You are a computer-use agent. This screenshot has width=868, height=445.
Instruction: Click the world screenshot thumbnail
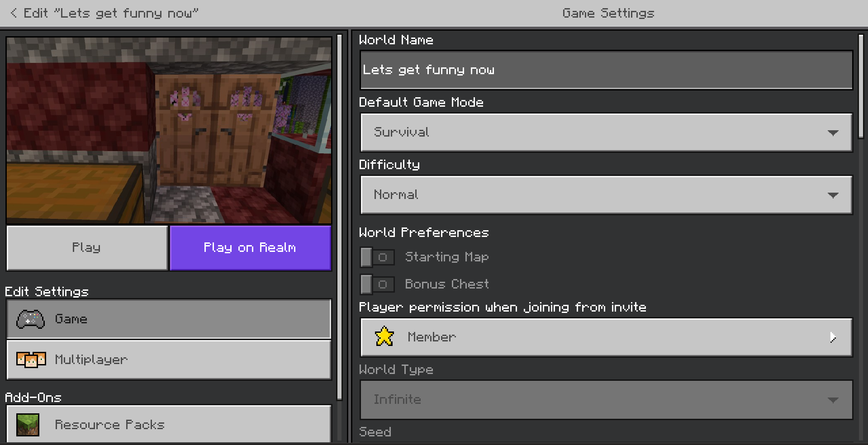tap(169, 130)
